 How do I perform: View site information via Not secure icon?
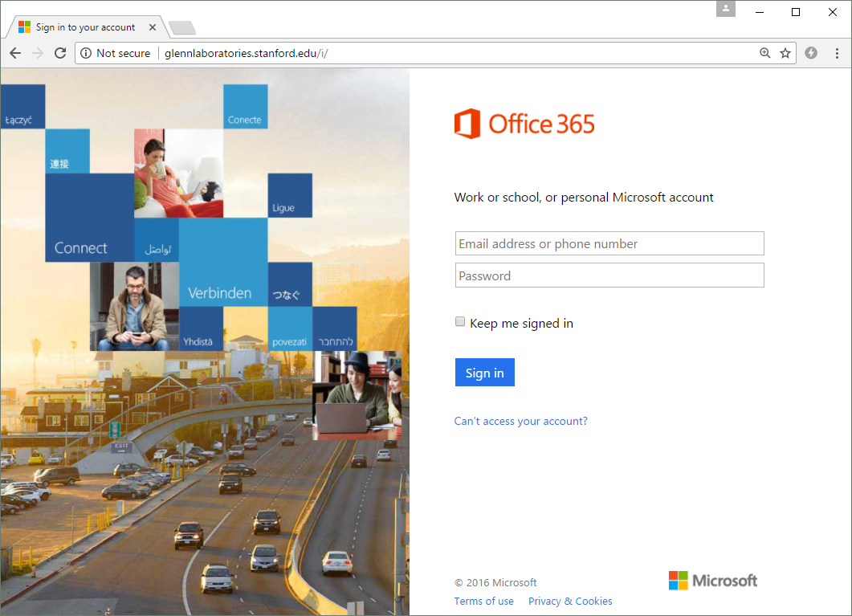click(x=86, y=53)
